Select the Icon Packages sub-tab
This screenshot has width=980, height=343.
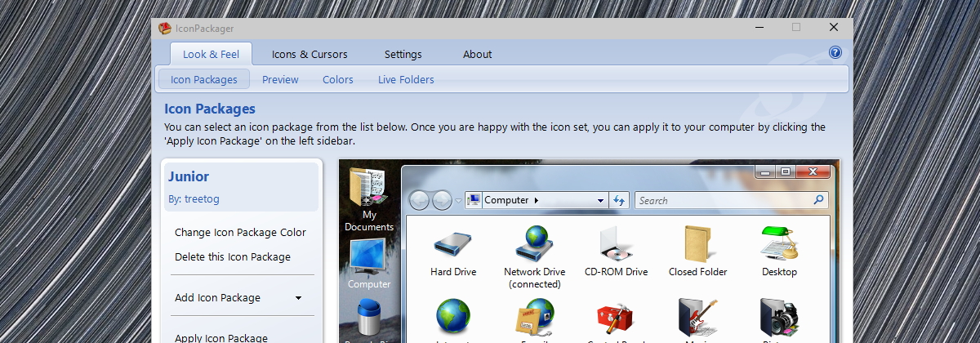tap(204, 79)
